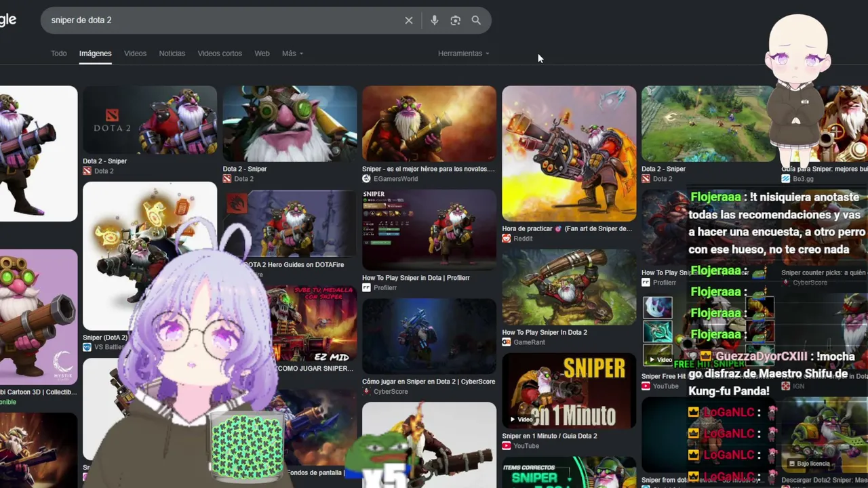Click the EGamersWorld source name
This screenshot has height=488, width=868.
[x=395, y=179]
